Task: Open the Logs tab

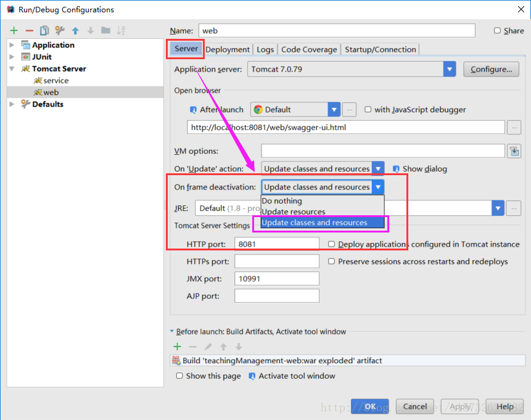Action: coord(265,49)
